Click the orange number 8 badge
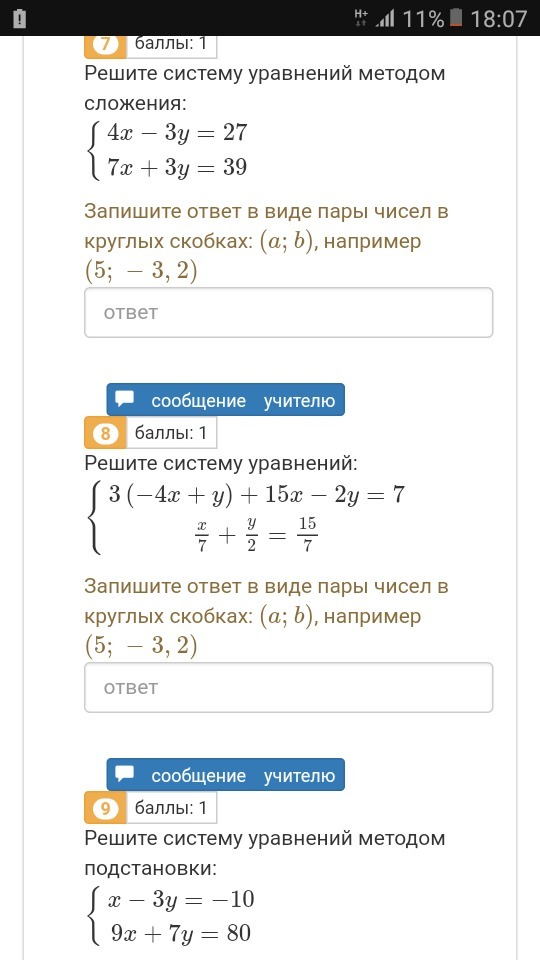Viewport: 540px width, 960px height. coord(105,433)
